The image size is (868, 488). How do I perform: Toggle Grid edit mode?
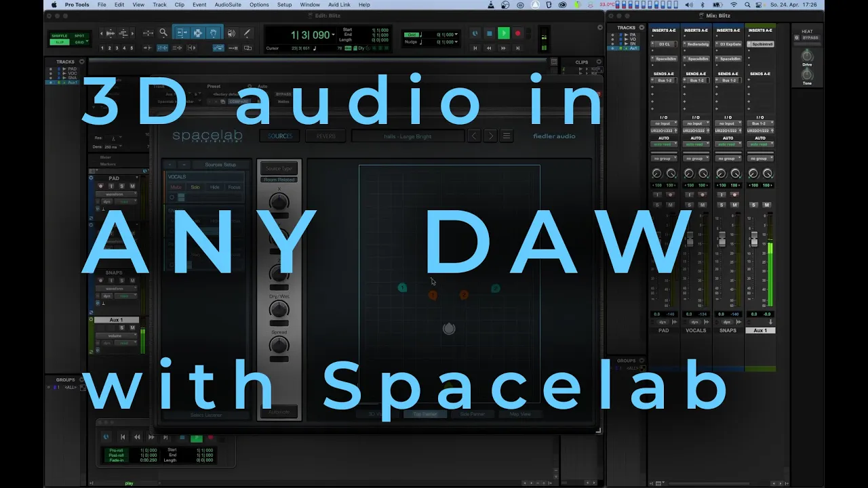pyautogui.click(x=79, y=42)
